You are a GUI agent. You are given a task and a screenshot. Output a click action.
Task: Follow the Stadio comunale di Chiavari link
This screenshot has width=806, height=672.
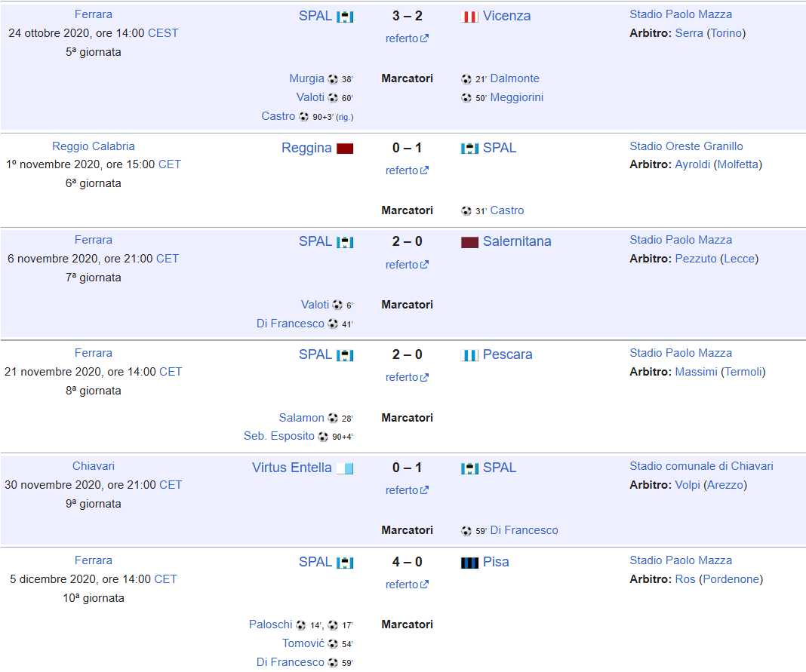tap(701, 466)
